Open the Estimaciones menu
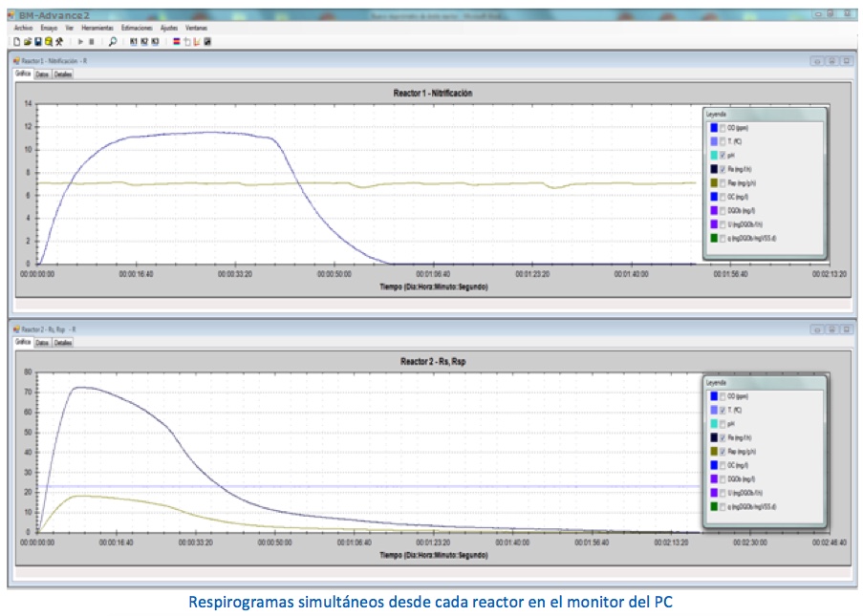 click(137, 28)
